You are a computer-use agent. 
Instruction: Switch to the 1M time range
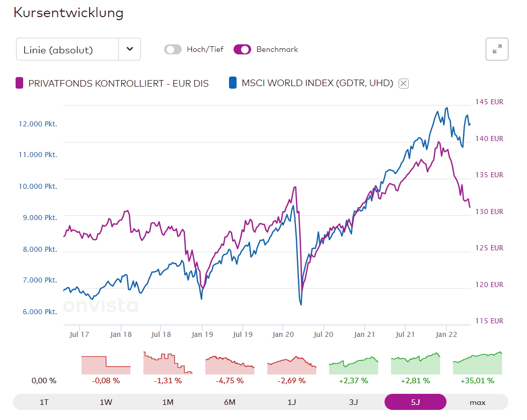point(168,402)
